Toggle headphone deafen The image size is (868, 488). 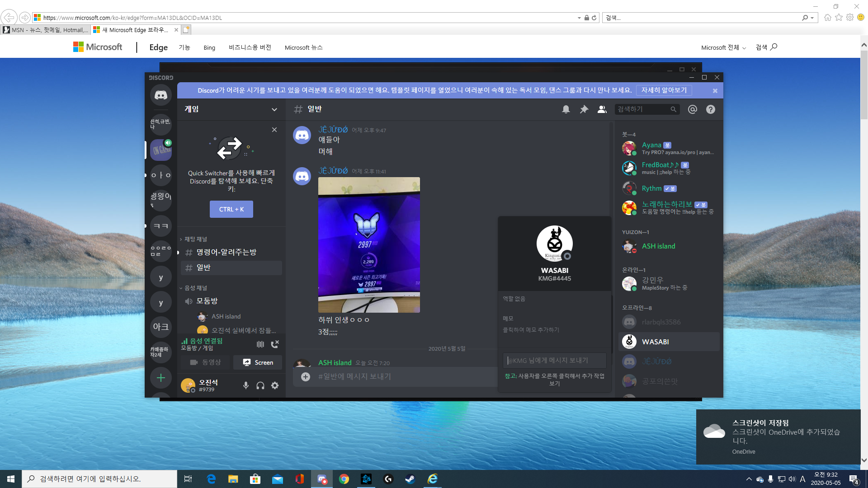pyautogui.click(x=260, y=385)
